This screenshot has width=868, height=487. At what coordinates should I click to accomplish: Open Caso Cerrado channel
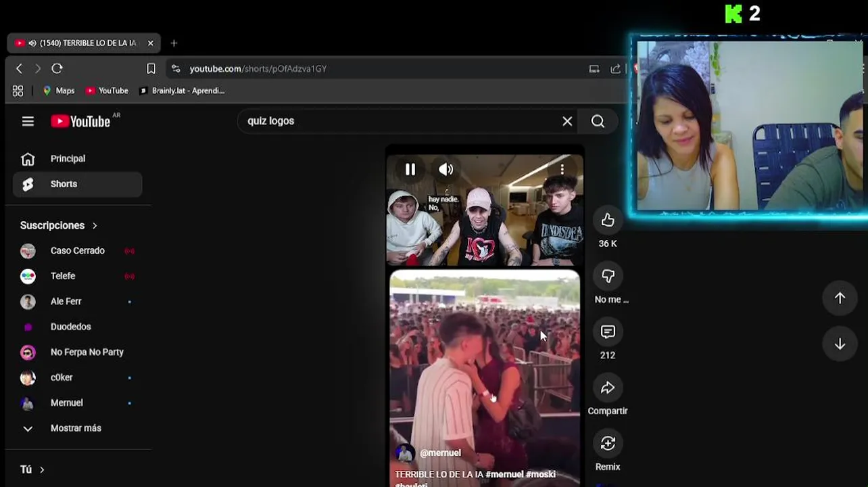78,251
